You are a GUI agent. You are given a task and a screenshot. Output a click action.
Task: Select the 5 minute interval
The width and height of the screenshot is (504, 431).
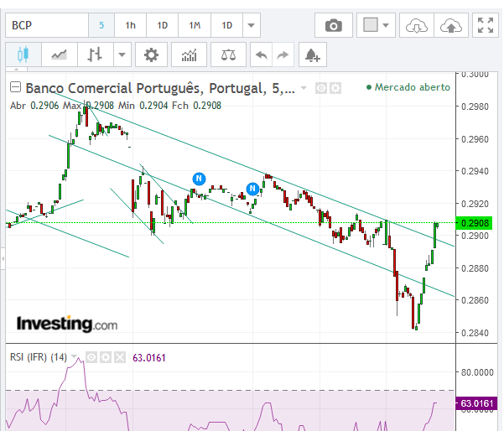(101, 25)
